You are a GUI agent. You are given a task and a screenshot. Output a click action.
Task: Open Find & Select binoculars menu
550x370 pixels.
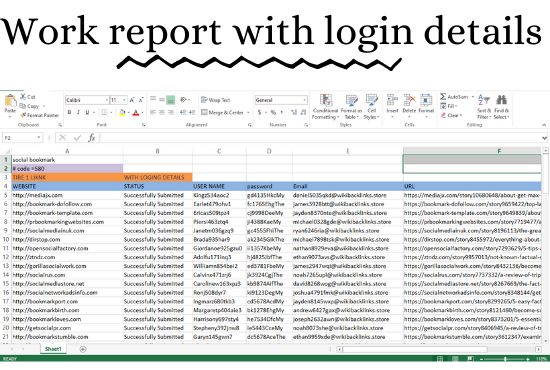[x=501, y=107]
